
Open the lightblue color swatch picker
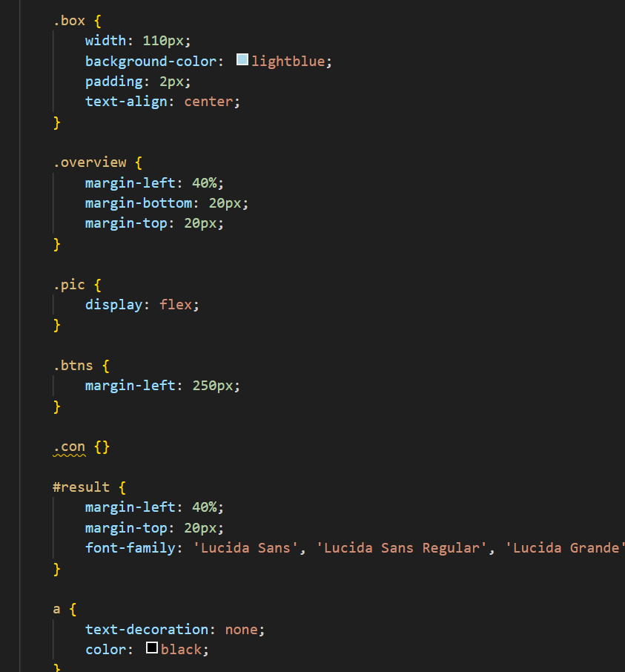242,60
